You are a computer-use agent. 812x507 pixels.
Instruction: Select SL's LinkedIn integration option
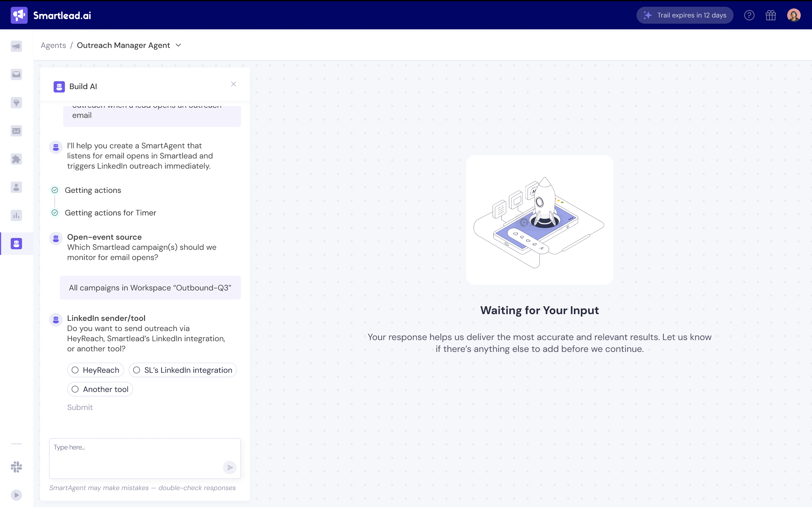tap(183, 370)
